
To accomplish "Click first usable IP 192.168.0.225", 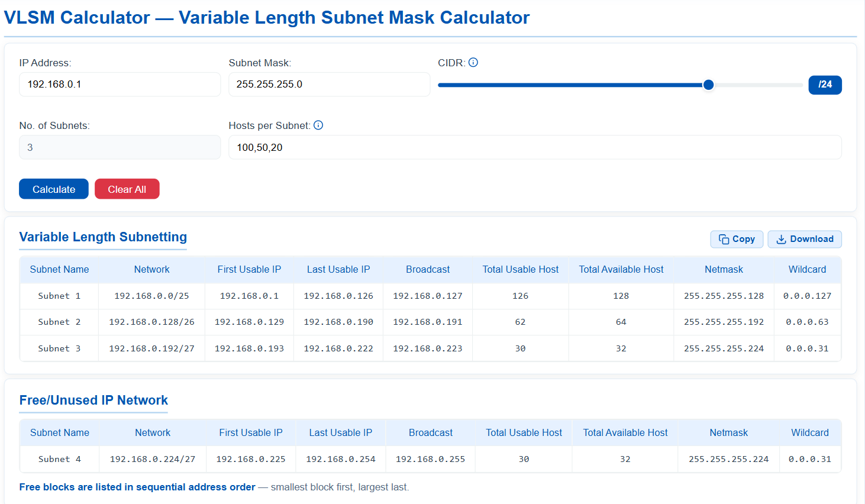I will [251, 459].
